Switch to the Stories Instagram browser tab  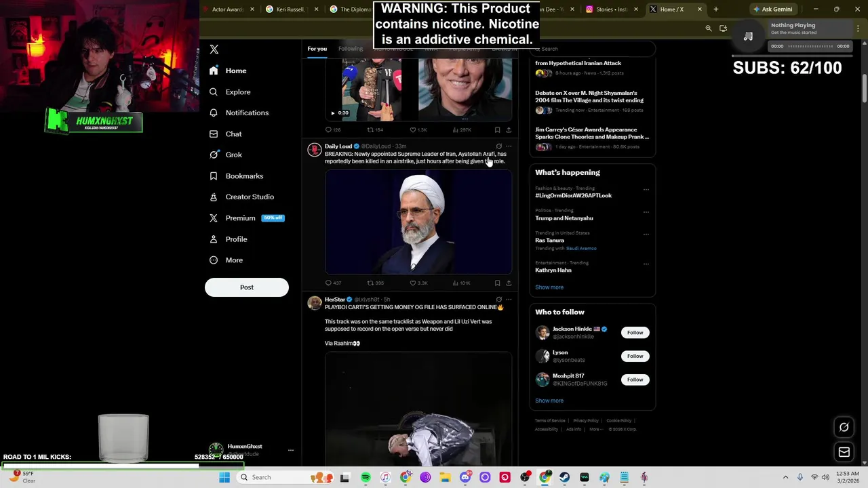(x=612, y=9)
